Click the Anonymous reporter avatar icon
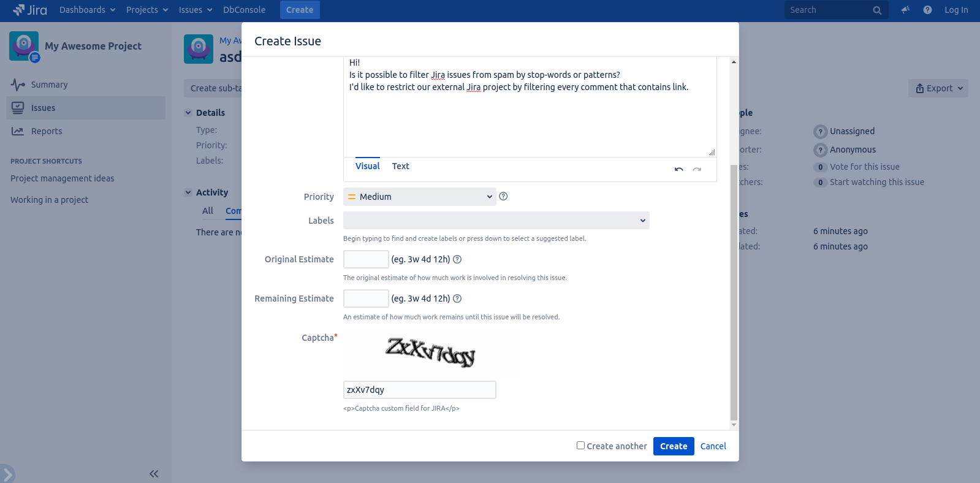 pos(820,150)
